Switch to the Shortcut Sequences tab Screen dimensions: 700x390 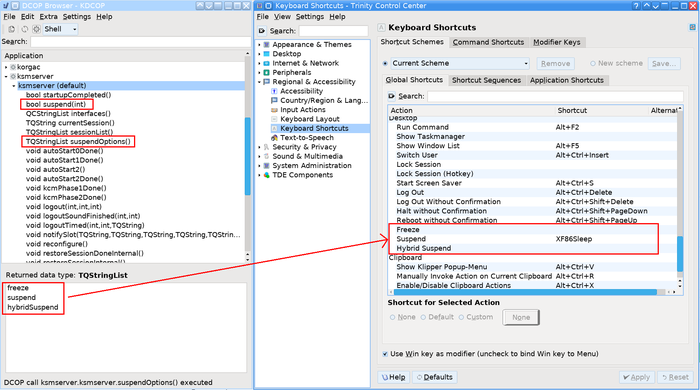click(x=486, y=80)
